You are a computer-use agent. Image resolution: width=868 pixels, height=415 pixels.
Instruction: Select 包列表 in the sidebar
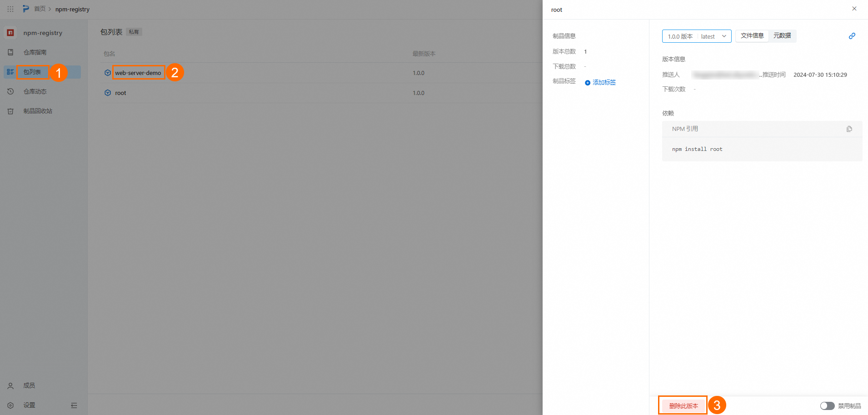click(x=42, y=72)
